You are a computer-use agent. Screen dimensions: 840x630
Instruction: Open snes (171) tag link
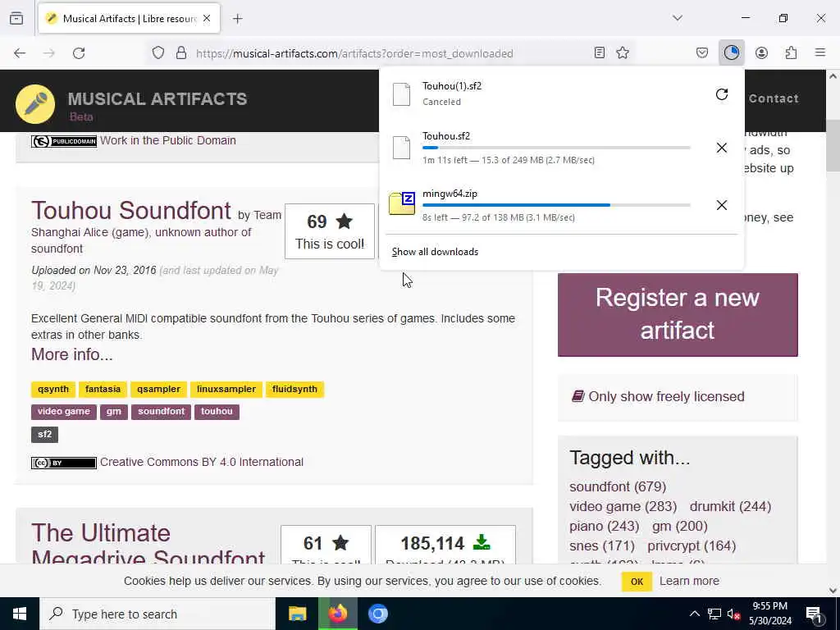tap(602, 546)
